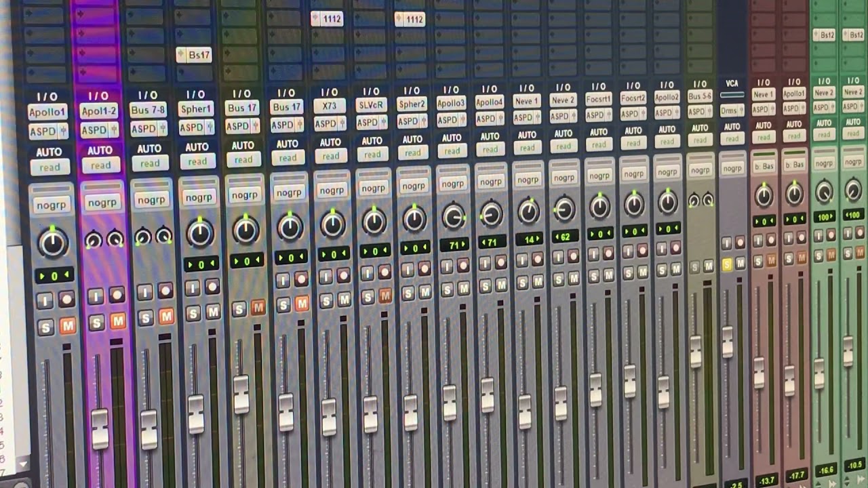Record-enable the Bus 7-8 track

click(165, 291)
